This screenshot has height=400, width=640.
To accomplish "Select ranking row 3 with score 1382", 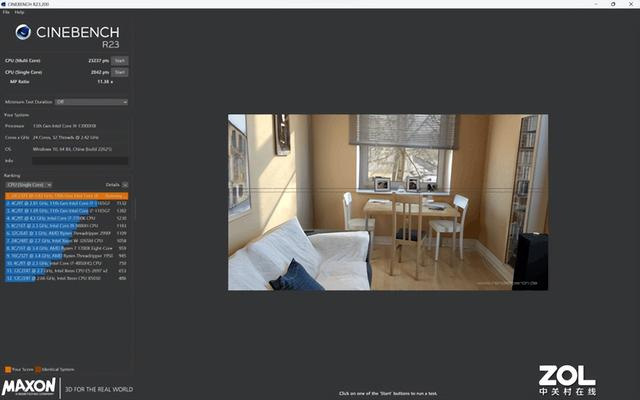I will pyautogui.click(x=67, y=211).
